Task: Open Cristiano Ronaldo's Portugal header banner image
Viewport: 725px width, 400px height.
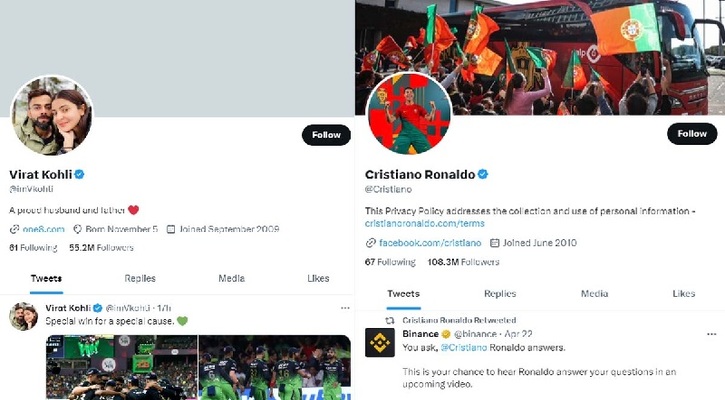Action: click(x=540, y=57)
